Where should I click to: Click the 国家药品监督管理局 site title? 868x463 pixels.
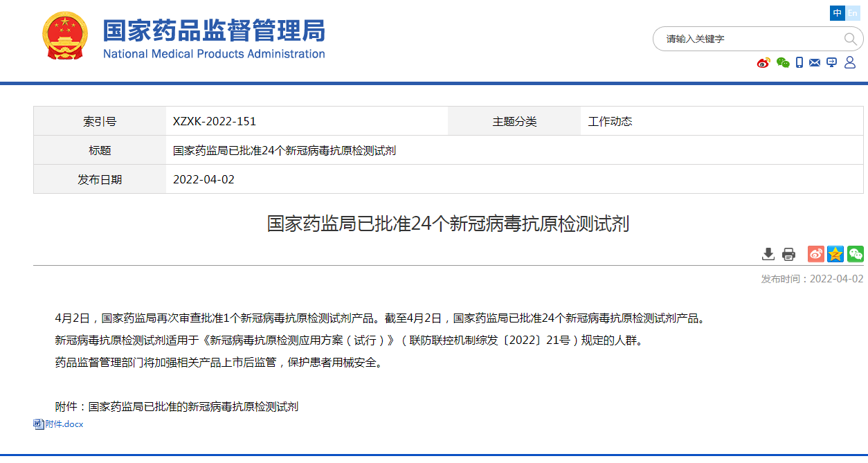pyautogui.click(x=214, y=31)
